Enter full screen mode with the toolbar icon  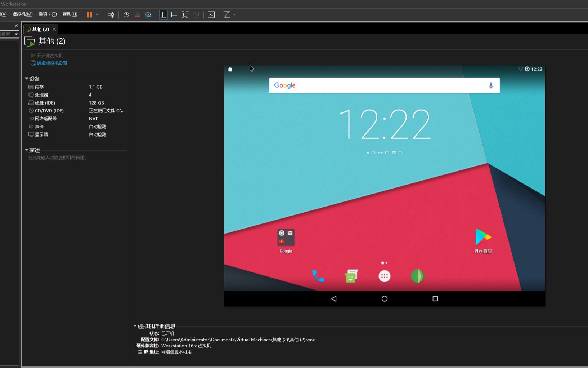coord(185,15)
